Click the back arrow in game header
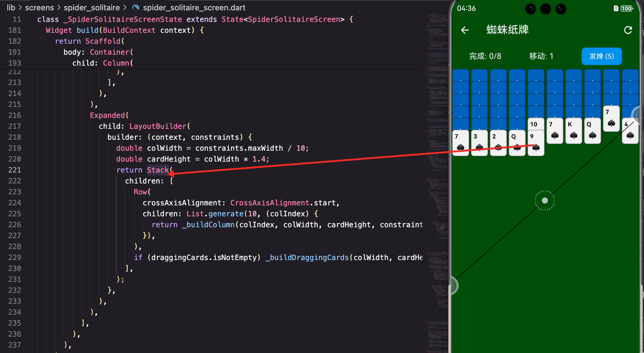Image resolution: width=644 pixels, height=353 pixels. click(465, 30)
